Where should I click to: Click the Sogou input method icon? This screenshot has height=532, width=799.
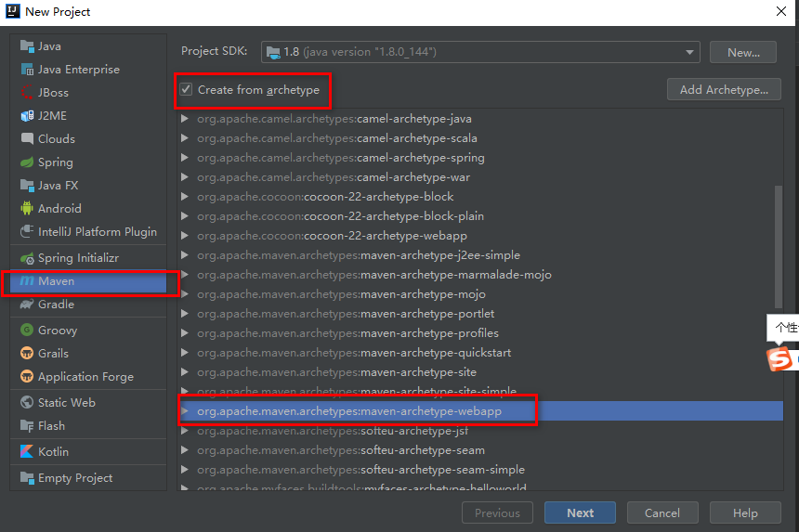(x=779, y=358)
